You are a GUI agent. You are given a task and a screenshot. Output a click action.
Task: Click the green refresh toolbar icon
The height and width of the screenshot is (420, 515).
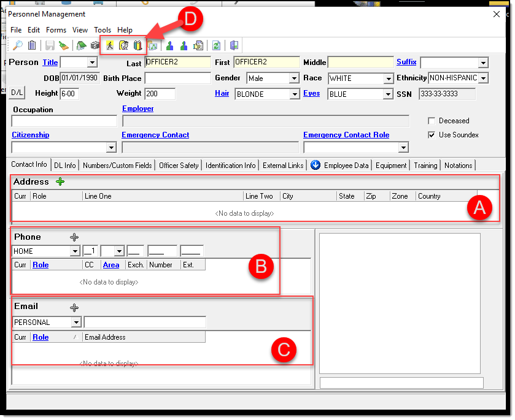(216, 45)
